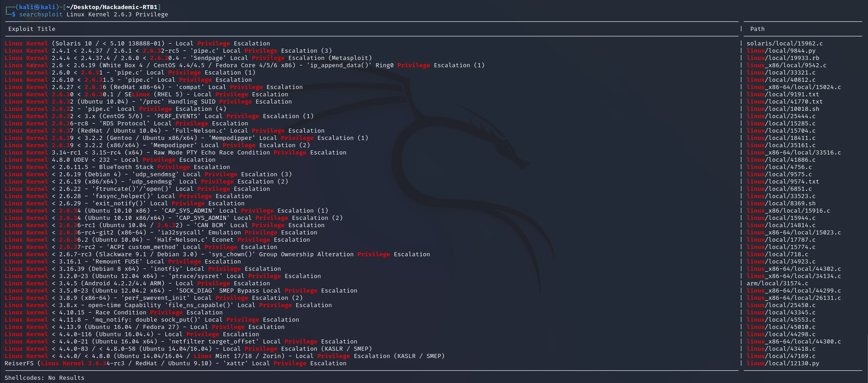The image size is (868, 383).
Task: Select path linux_x86-64/local/44302.c
Action: click(x=794, y=269)
